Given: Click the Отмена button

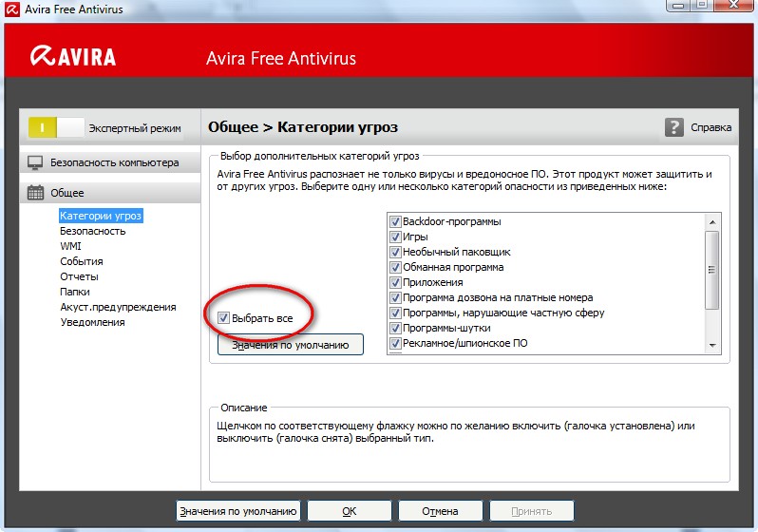Looking at the screenshot, I should (440, 511).
